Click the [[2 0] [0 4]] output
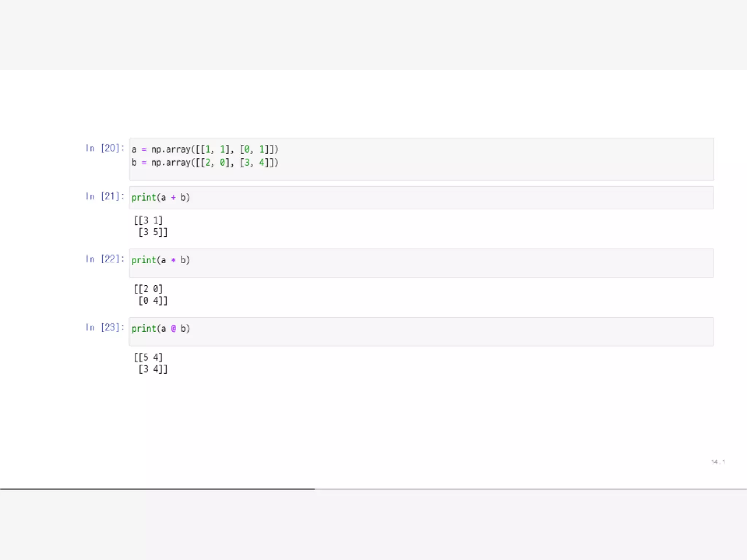This screenshot has width=747, height=560. click(150, 295)
